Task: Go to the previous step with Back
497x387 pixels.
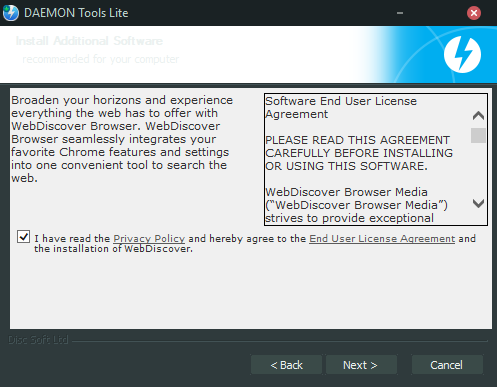Action: click(x=286, y=365)
